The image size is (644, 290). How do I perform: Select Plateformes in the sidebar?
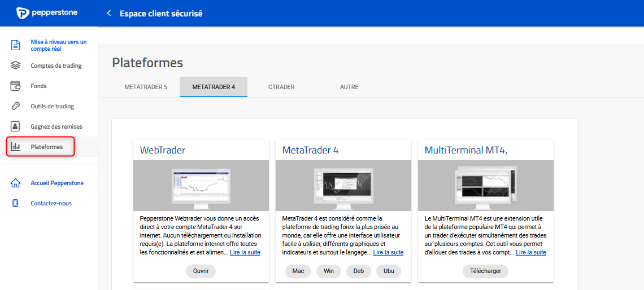46,147
